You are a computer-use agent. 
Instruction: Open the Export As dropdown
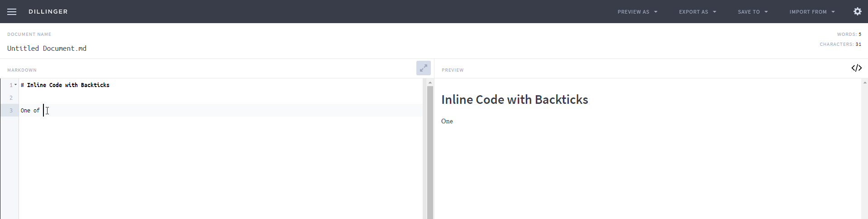[697, 12]
